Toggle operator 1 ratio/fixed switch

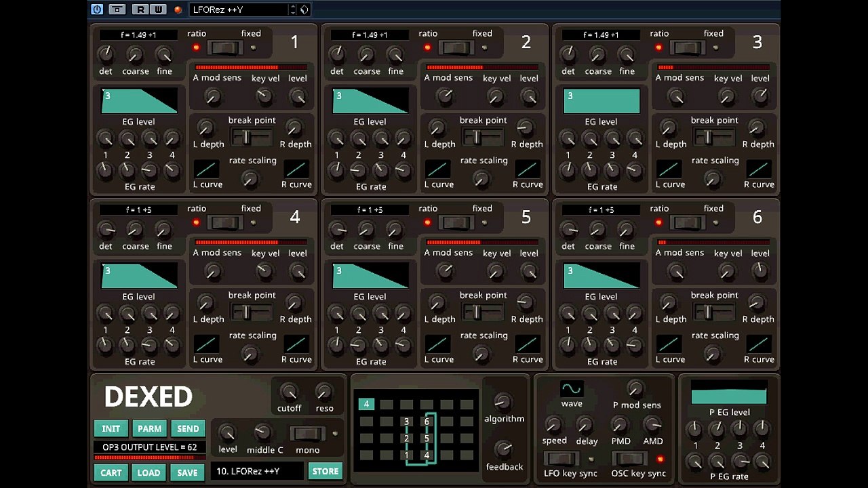[224, 47]
